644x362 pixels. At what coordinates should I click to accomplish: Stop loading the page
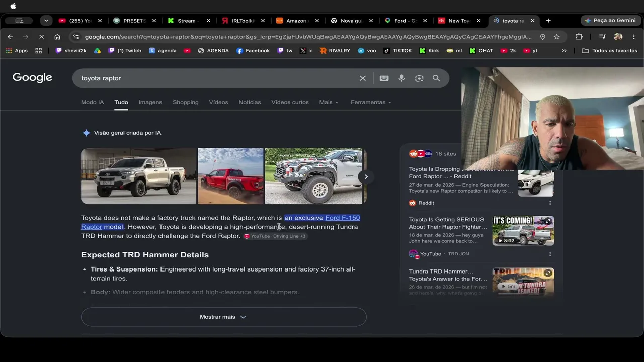41,37
